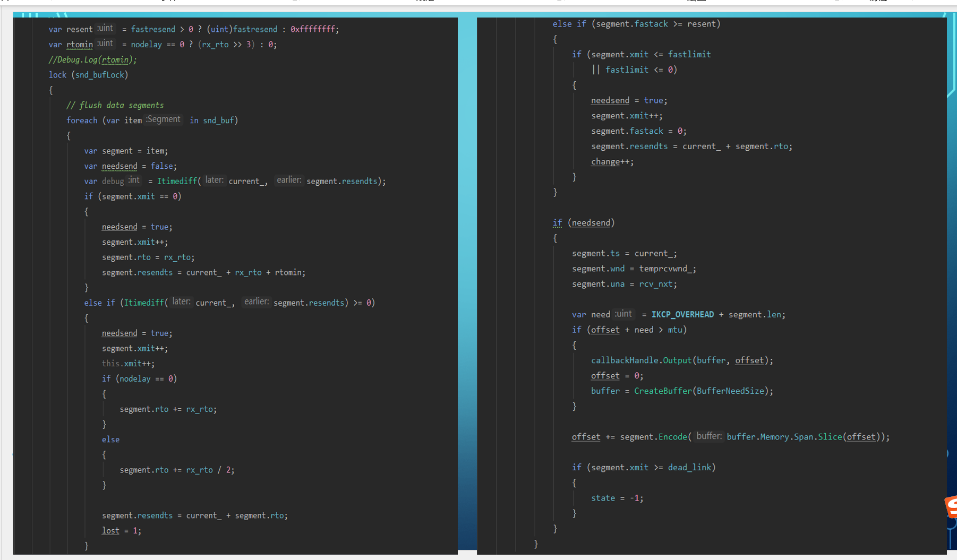957x560 pixels.
Task: Click the underlined change variable
Action: [x=605, y=161]
